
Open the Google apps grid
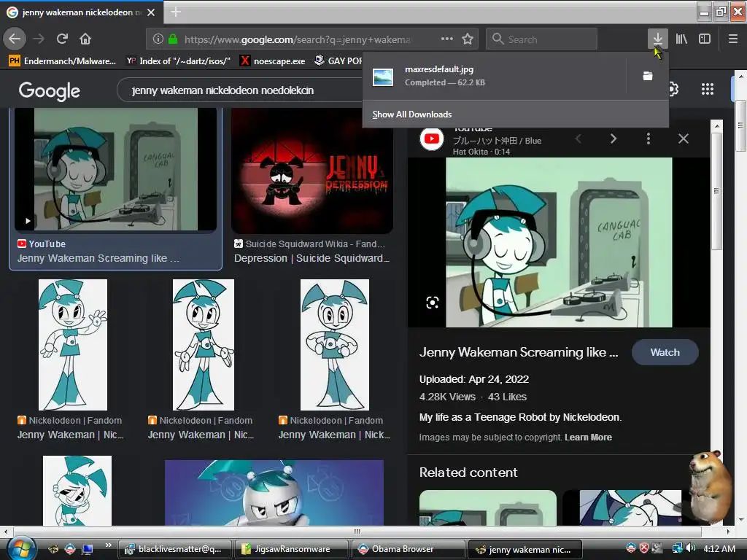[708, 89]
